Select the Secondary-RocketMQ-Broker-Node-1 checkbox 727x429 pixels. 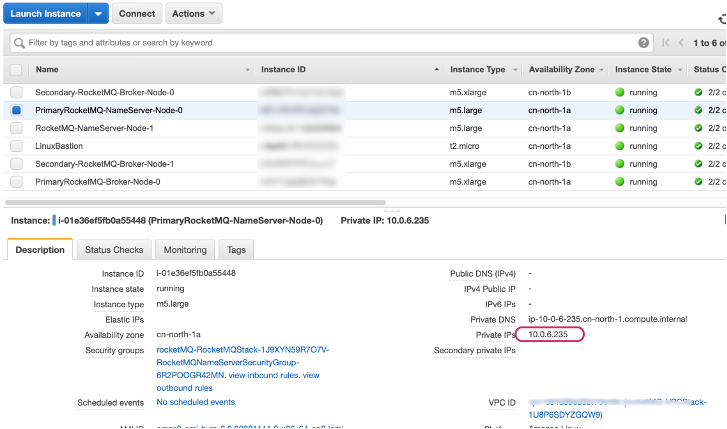(16, 164)
